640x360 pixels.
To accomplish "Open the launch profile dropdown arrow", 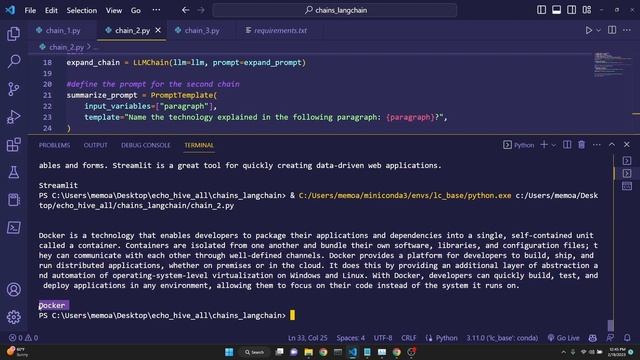I will click(553, 145).
